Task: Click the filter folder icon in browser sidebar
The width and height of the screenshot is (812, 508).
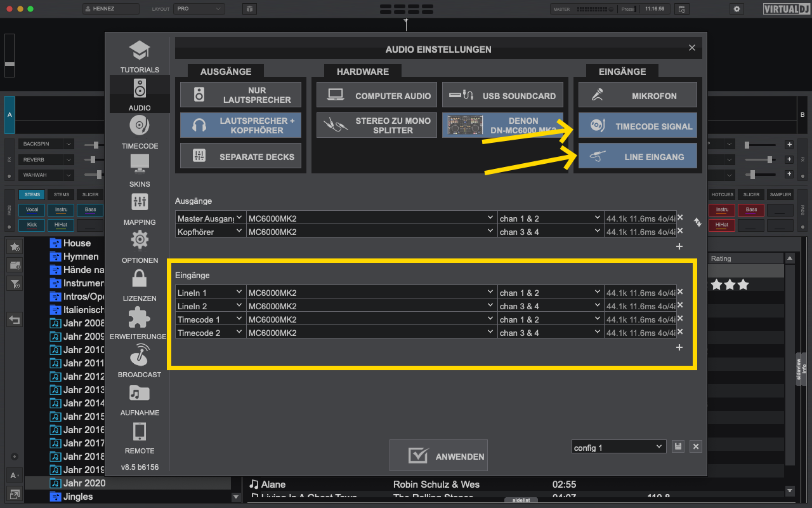Action: pyautogui.click(x=15, y=284)
